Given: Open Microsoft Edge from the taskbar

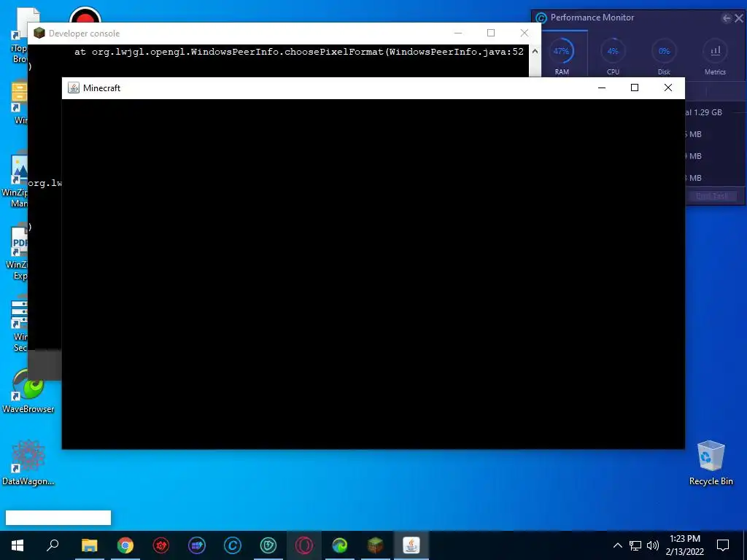Looking at the screenshot, I should point(340,545).
